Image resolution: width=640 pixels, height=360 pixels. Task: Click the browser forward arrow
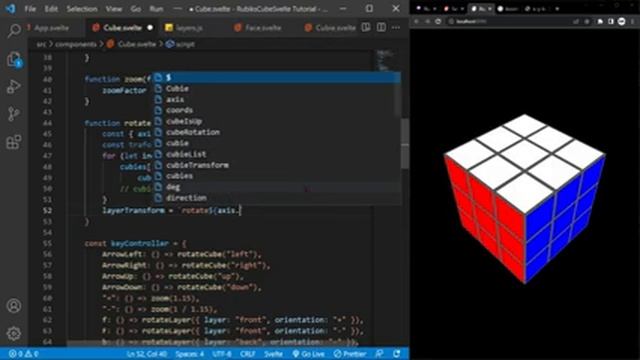427,21
